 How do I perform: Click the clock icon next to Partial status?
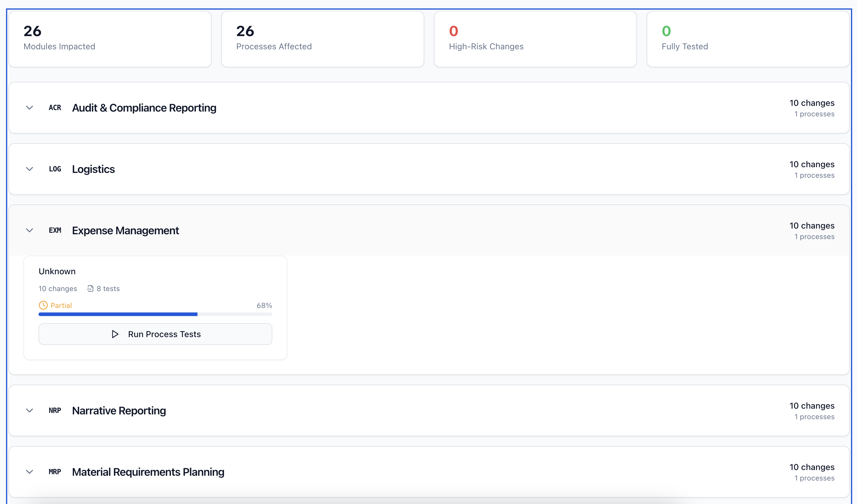43,305
